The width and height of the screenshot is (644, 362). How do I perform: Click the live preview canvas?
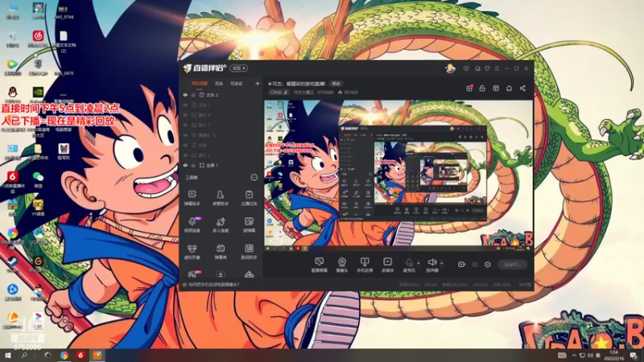pos(398,175)
